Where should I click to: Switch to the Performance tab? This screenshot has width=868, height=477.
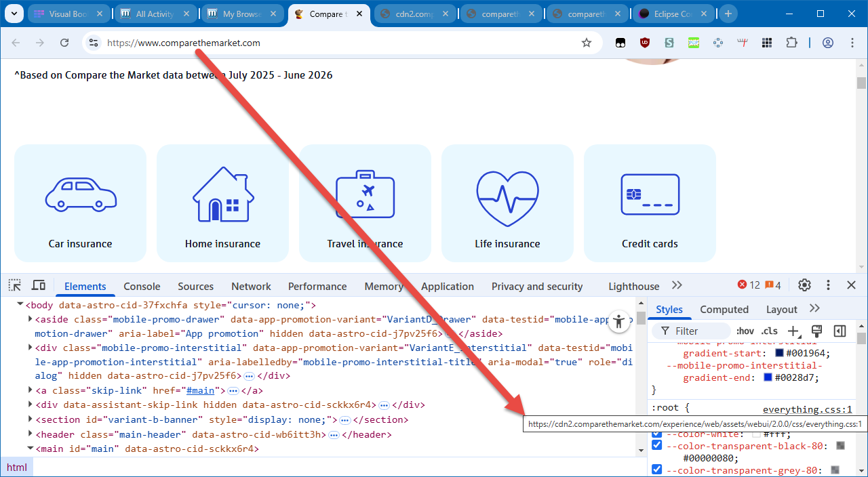pyautogui.click(x=317, y=286)
